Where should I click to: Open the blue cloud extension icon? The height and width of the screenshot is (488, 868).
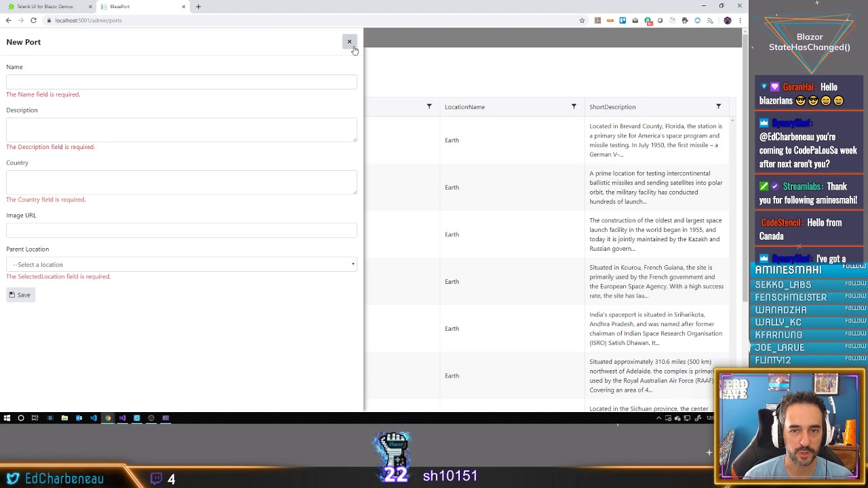tap(697, 20)
